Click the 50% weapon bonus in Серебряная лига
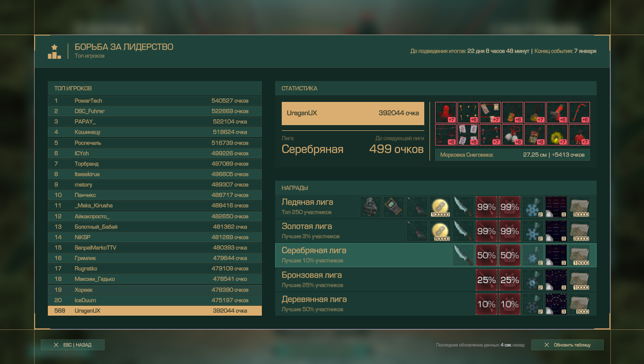This screenshot has height=364, width=644. 486,255
